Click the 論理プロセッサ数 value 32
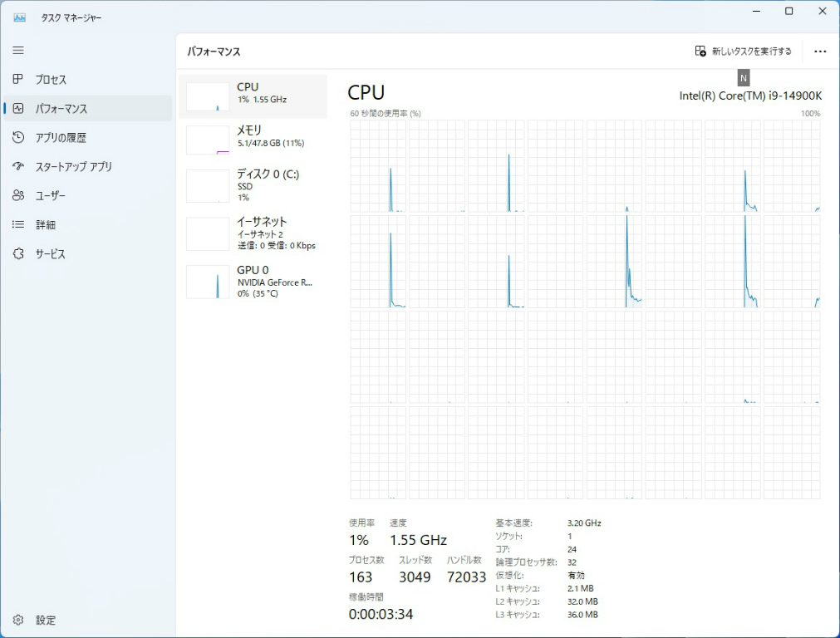840x638 pixels. tap(572, 562)
